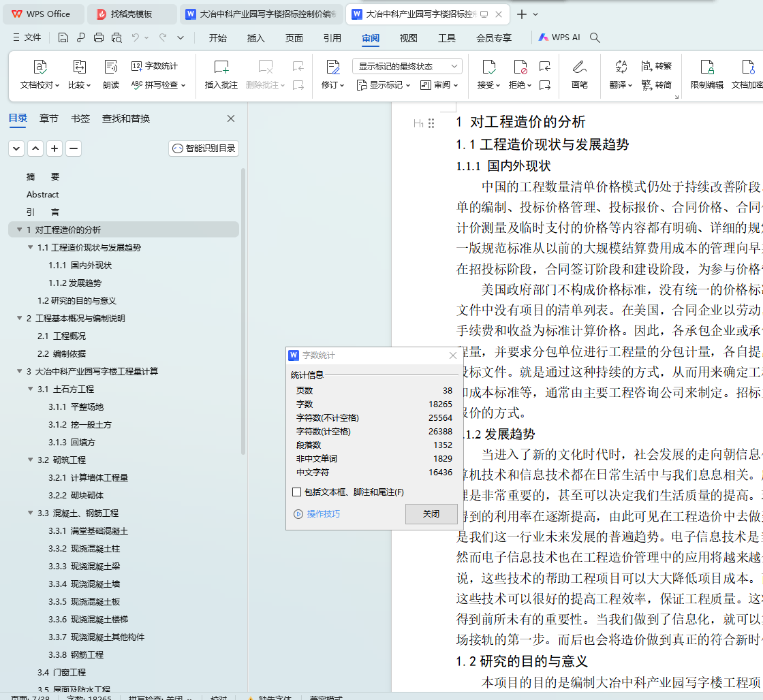Switch to the 插入 ribbon tab
This screenshot has width=763, height=700.
[x=256, y=38]
